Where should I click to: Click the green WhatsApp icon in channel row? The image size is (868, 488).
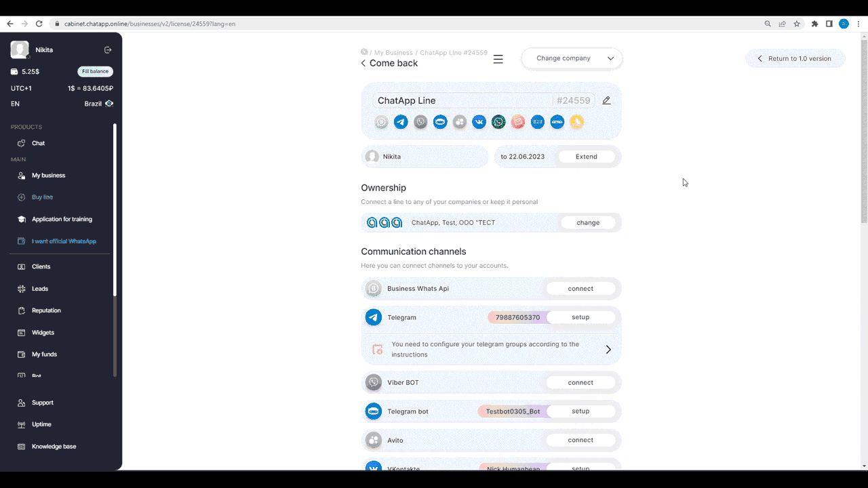498,122
